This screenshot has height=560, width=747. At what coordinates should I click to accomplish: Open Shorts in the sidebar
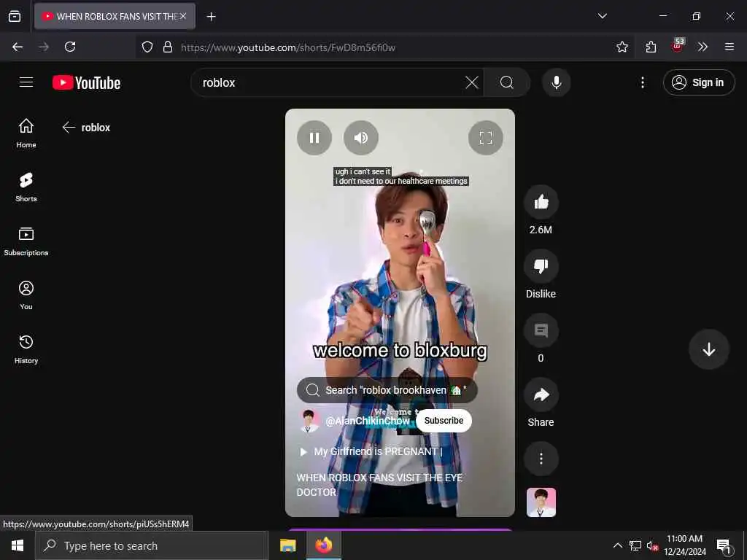tap(26, 187)
